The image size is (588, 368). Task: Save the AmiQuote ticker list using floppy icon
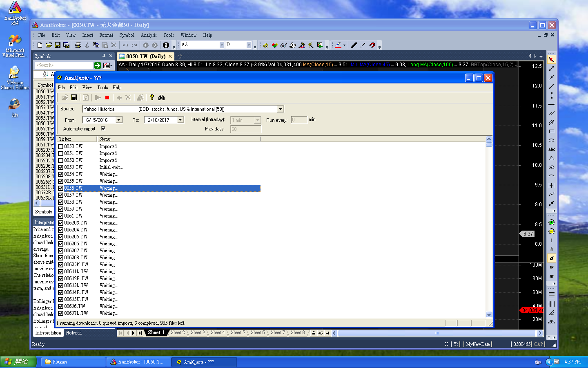(x=74, y=97)
